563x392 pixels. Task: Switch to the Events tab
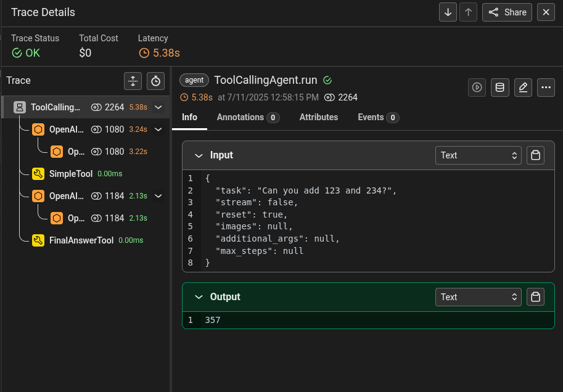point(379,117)
